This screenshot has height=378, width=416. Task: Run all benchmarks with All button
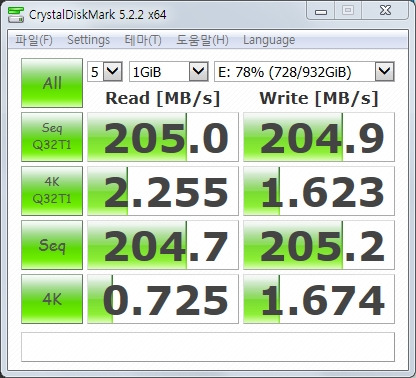click(52, 83)
